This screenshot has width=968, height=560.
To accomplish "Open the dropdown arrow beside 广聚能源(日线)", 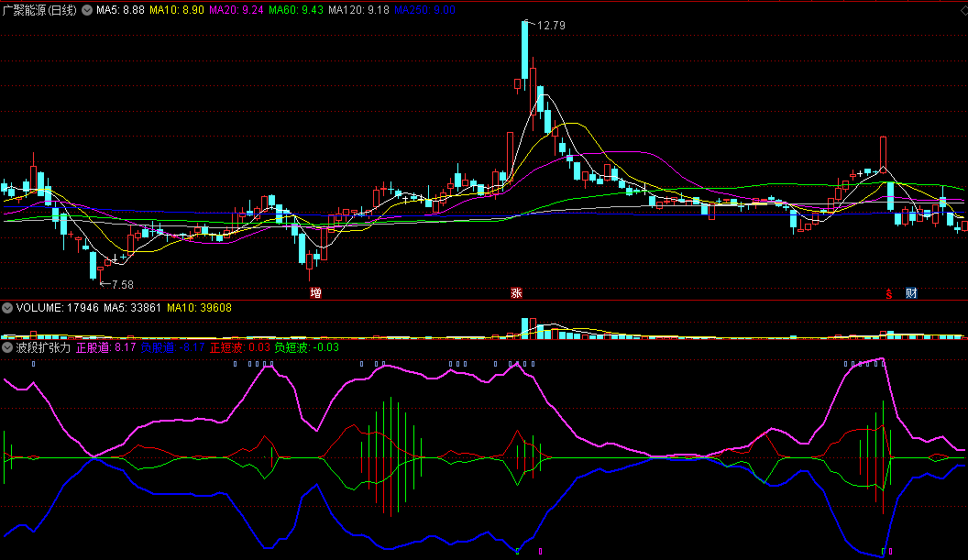I will point(87,10).
